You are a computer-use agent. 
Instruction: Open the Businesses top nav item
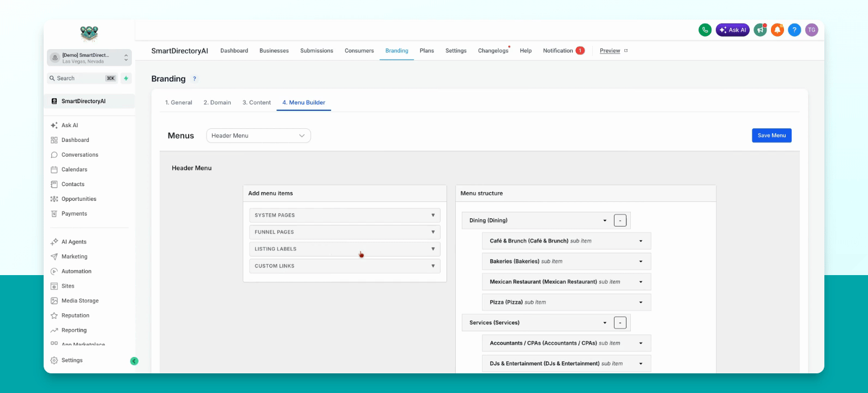pos(274,51)
